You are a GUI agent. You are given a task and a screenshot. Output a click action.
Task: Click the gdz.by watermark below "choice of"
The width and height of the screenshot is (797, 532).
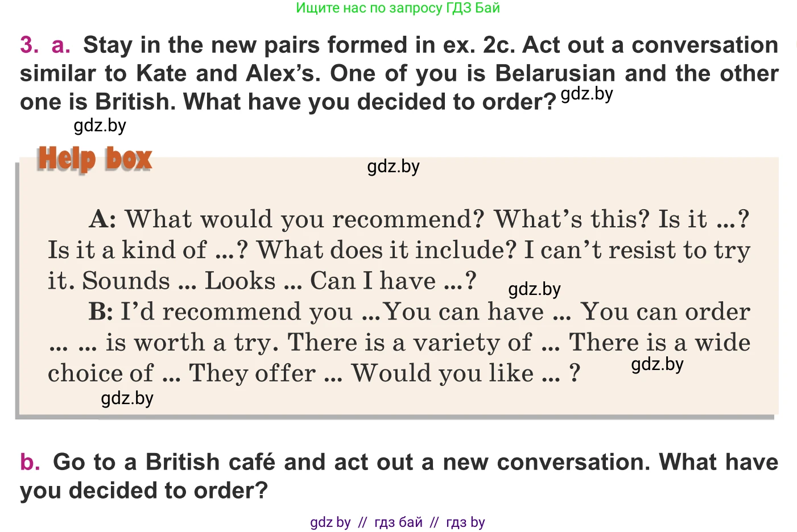coord(127,398)
